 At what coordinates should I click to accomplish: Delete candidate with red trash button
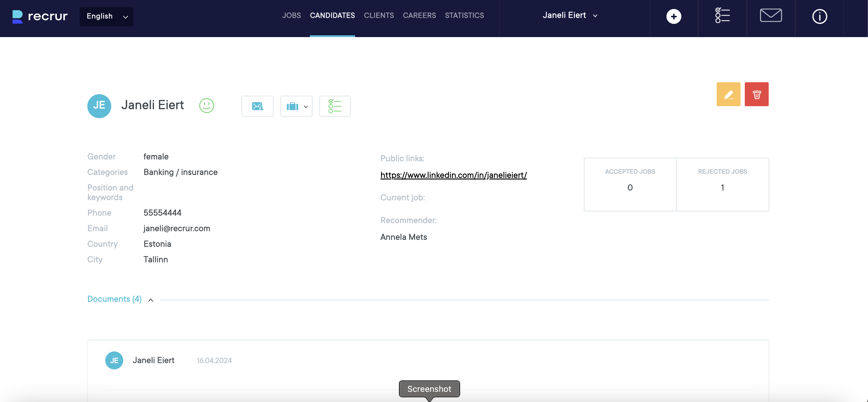coord(756,94)
